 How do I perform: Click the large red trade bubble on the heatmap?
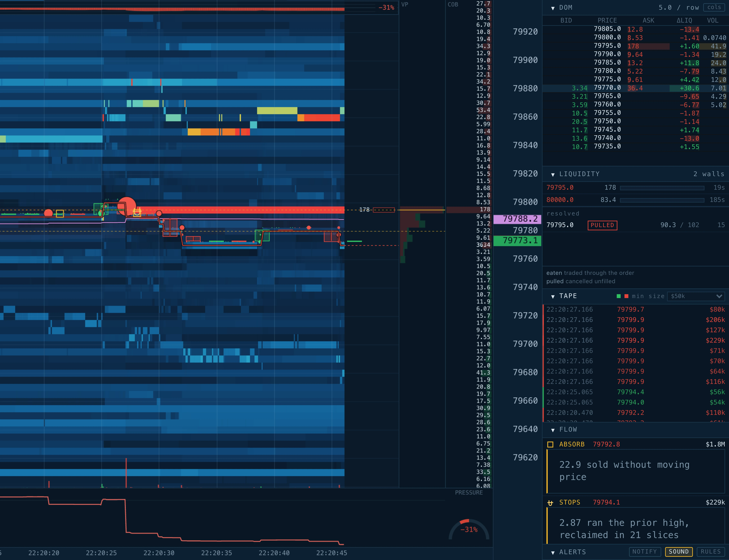click(127, 206)
